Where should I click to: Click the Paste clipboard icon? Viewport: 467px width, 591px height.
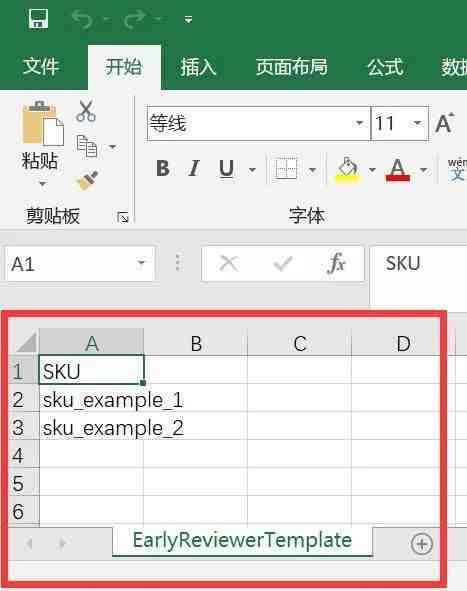coord(42,124)
